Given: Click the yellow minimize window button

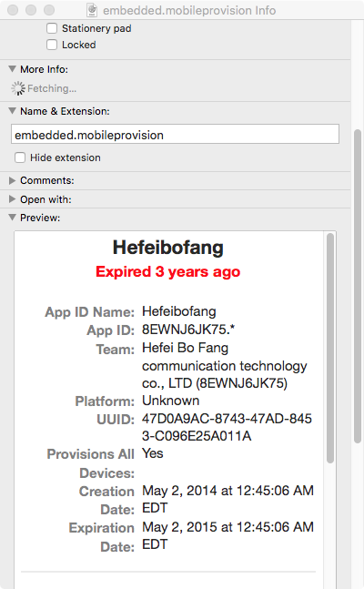Looking at the screenshot, I should click(x=31, y=10).
